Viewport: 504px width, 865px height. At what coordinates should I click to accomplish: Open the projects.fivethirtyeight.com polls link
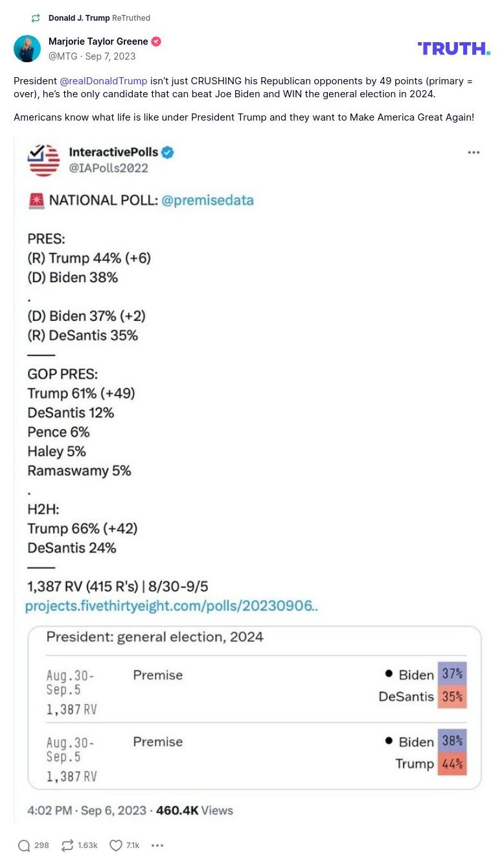[x=171, y=606]
